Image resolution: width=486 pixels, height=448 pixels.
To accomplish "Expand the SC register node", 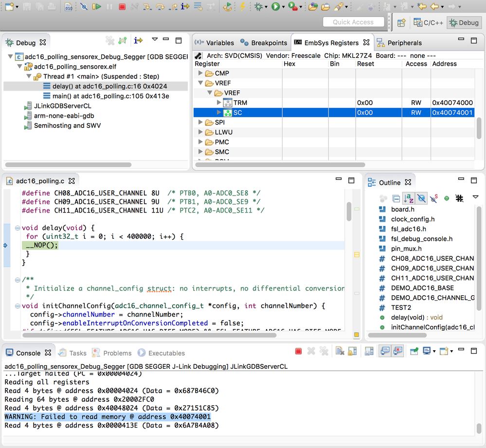I will coord(219,113).
